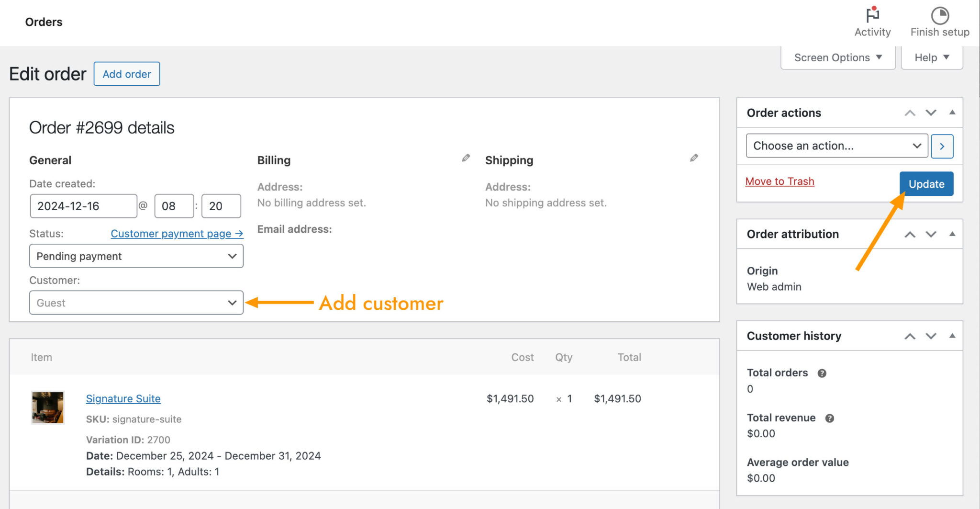This screenshot has width=980, height=509.
Task: Click the date created field 2024-12-16
Action: [x=83, y=206]
